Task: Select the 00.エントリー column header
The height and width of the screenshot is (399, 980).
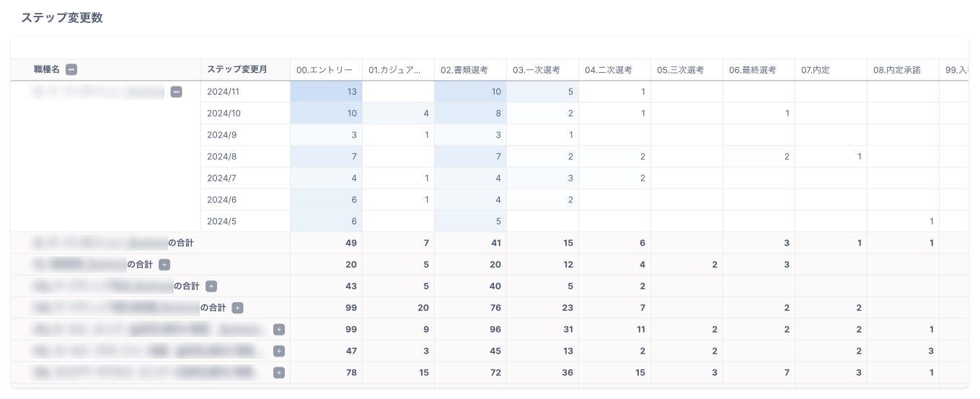Action: point(325,70)
